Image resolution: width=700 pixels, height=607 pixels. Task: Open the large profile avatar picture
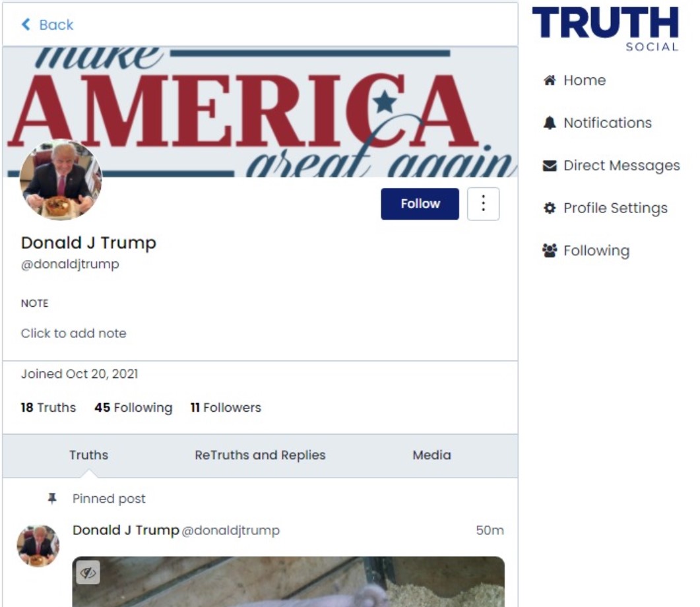(61, 180)
